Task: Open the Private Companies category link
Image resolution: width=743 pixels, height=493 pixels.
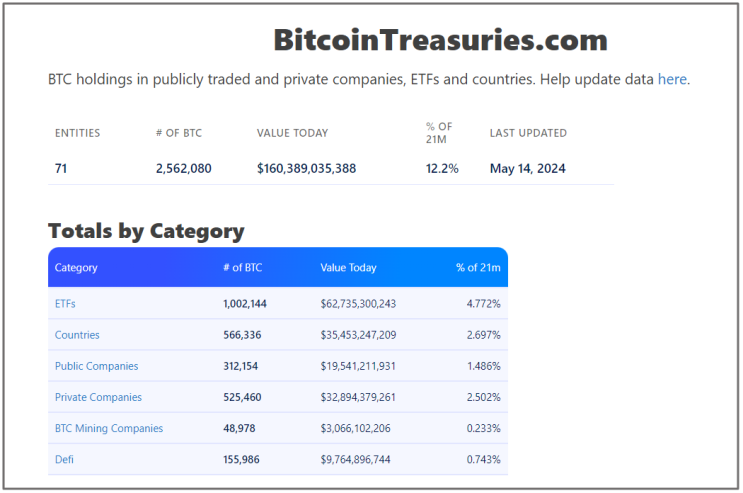Action: click(98, 397)
